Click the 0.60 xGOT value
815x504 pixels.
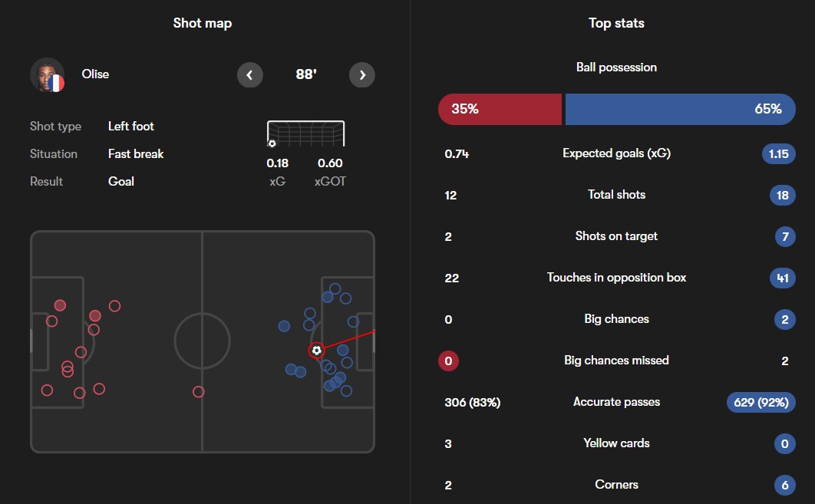[x=330, y=163]
